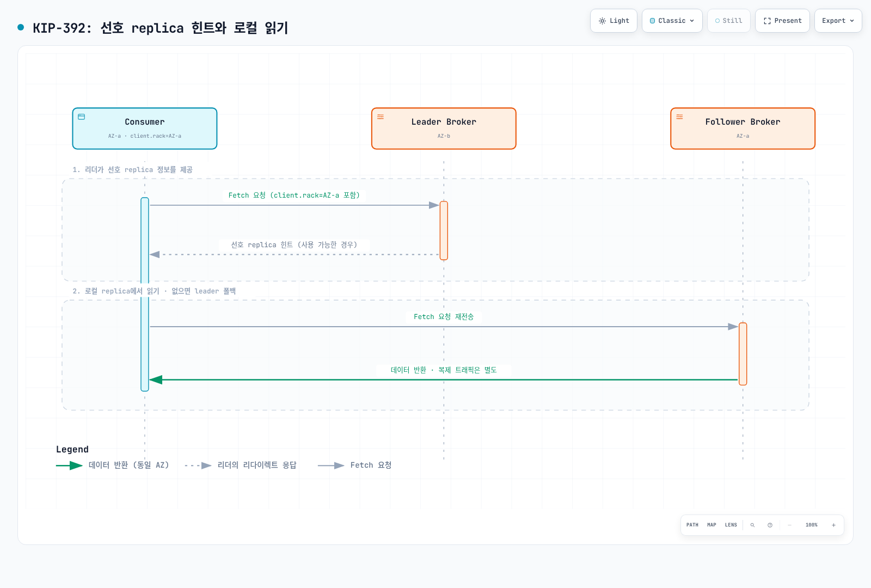Screen dimensions: 871x588
Task: Open the Classic style dropdown
Action: point(672,21)
